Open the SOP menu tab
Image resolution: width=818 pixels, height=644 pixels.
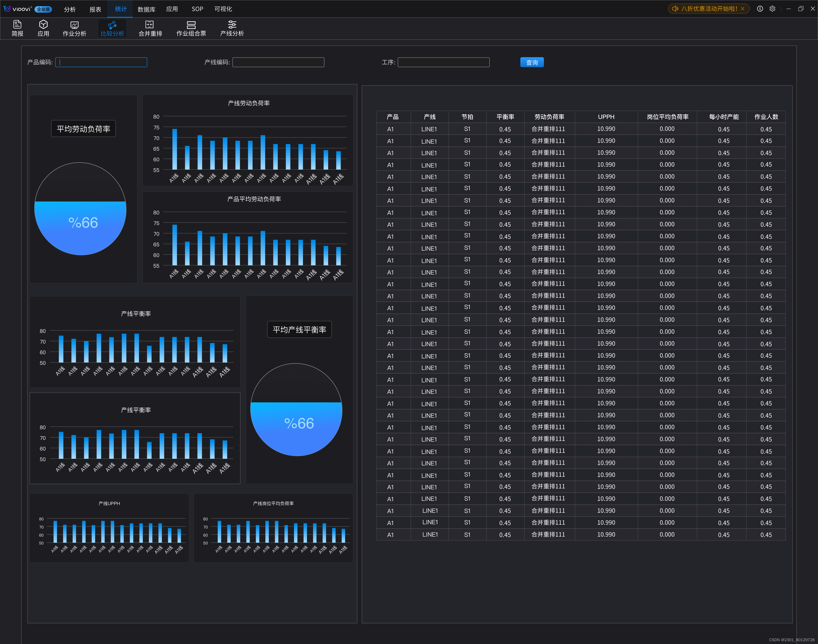click(197, 9)
